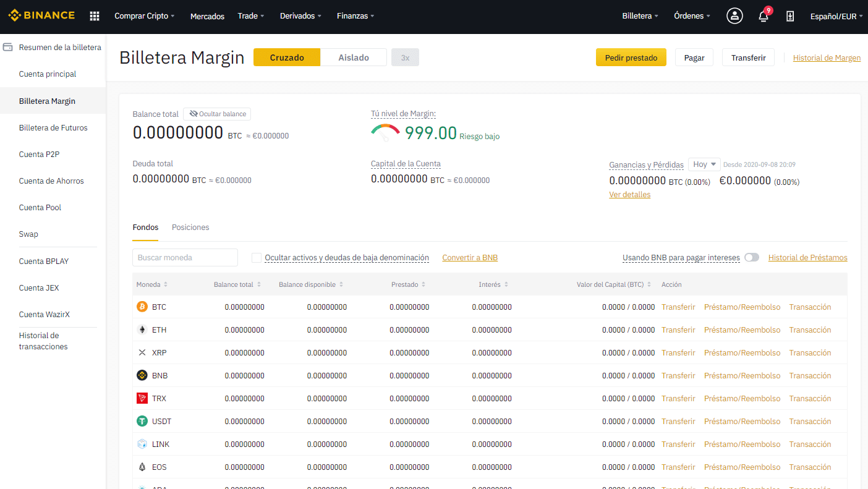Screen dimensions: 868x489
Task: Click the 3x leverage badge
Action: pyautogui.click(x=405, y=57)
